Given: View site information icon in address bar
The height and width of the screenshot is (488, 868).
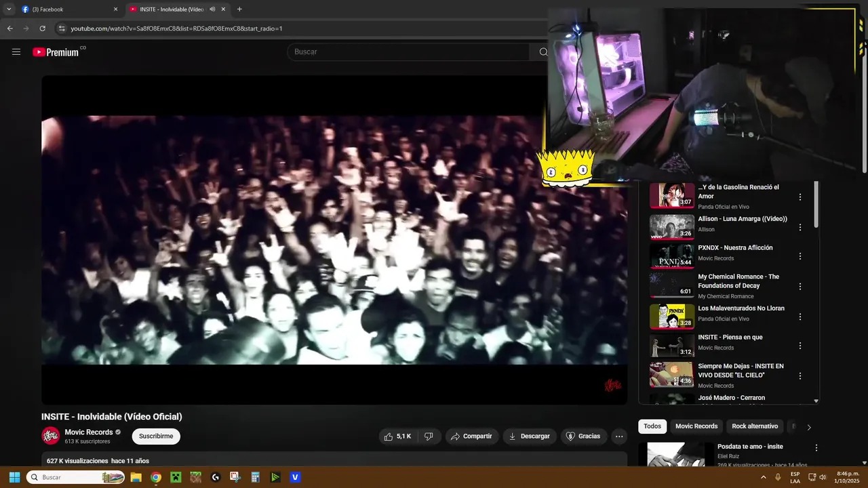Looking at the screenshot, I should point(62,28).
